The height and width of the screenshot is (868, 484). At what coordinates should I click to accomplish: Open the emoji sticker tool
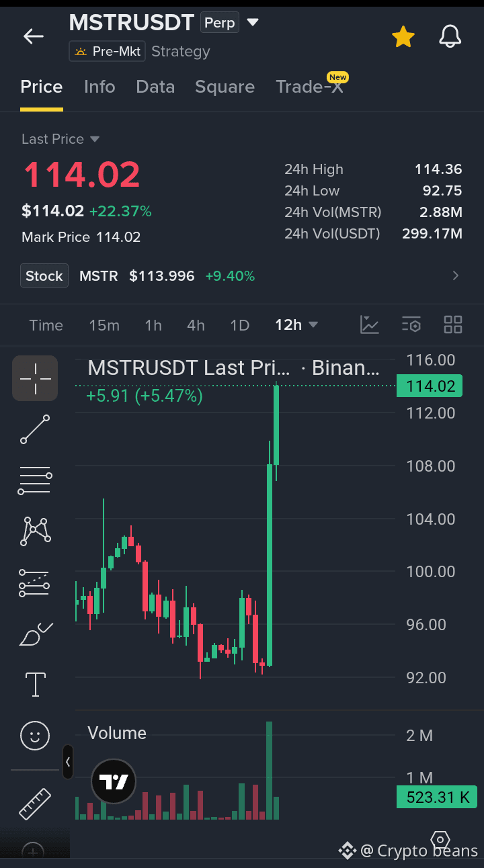pyautogui.click(x=35, y=735)
